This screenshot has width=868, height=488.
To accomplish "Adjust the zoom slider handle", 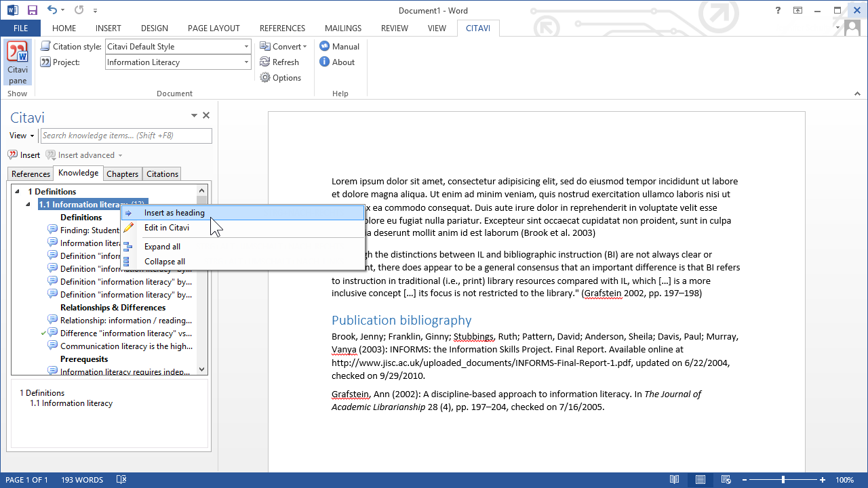I will [783, 480].
